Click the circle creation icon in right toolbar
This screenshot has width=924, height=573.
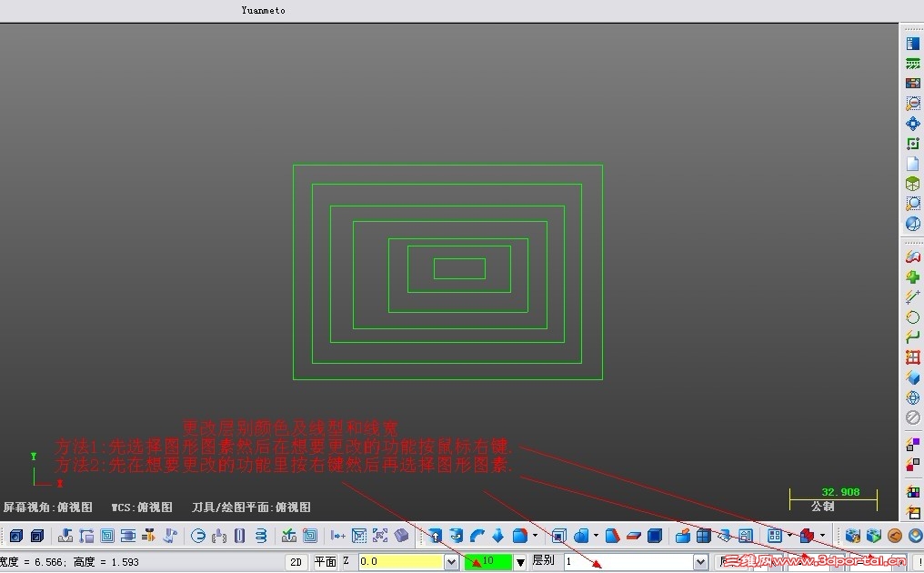913,317
